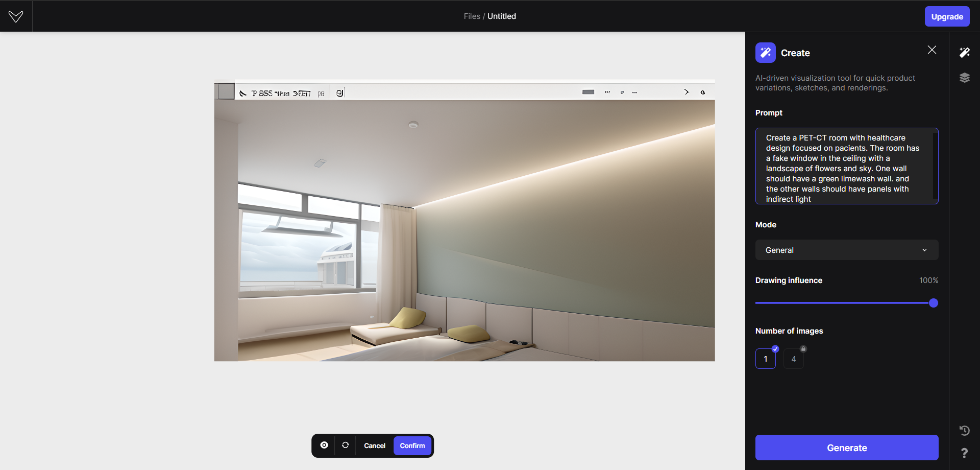Click the Drawing influence slider handle
The image size is (980, 470).
(934, 303)
